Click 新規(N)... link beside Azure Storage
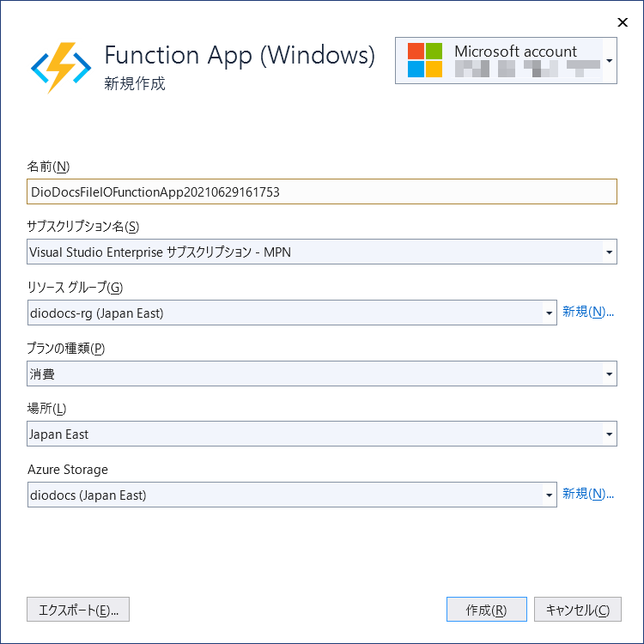 tap(587, 494)
